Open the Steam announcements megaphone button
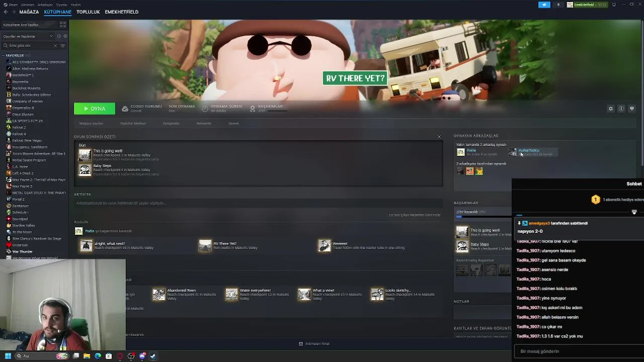 coord(544,5)
